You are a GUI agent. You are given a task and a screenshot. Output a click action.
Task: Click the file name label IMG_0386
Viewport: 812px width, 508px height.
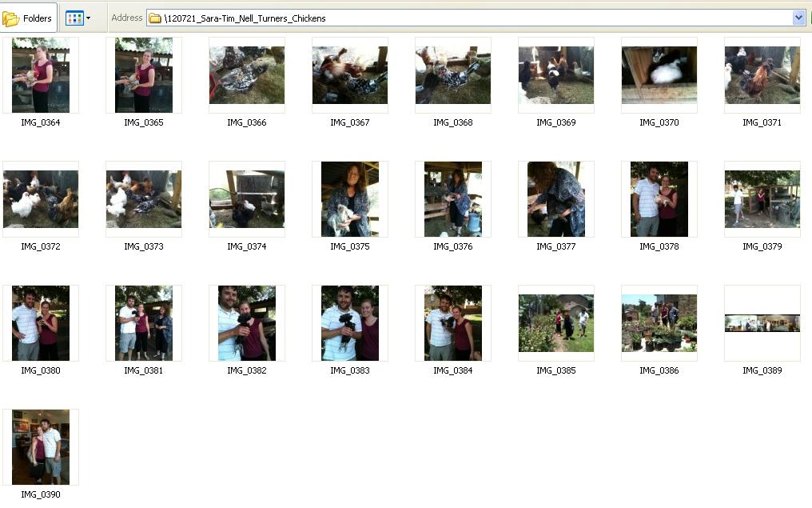coord(659,370)
